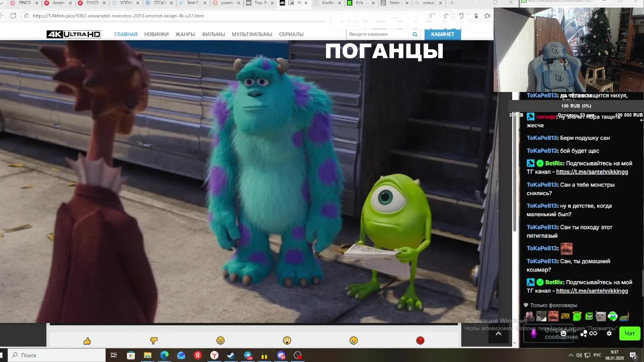Click the webcam video thumbnail
644x362 pixels.
point(569,49)
